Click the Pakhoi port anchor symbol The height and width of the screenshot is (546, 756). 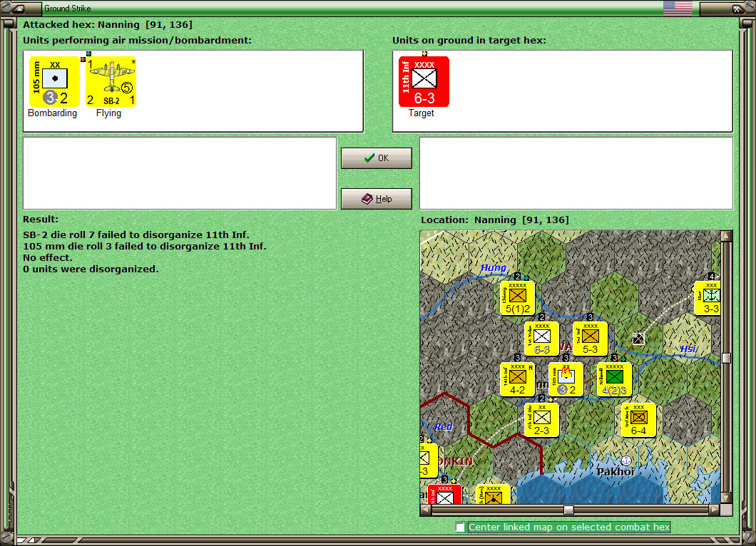click(x=625, y=460)
